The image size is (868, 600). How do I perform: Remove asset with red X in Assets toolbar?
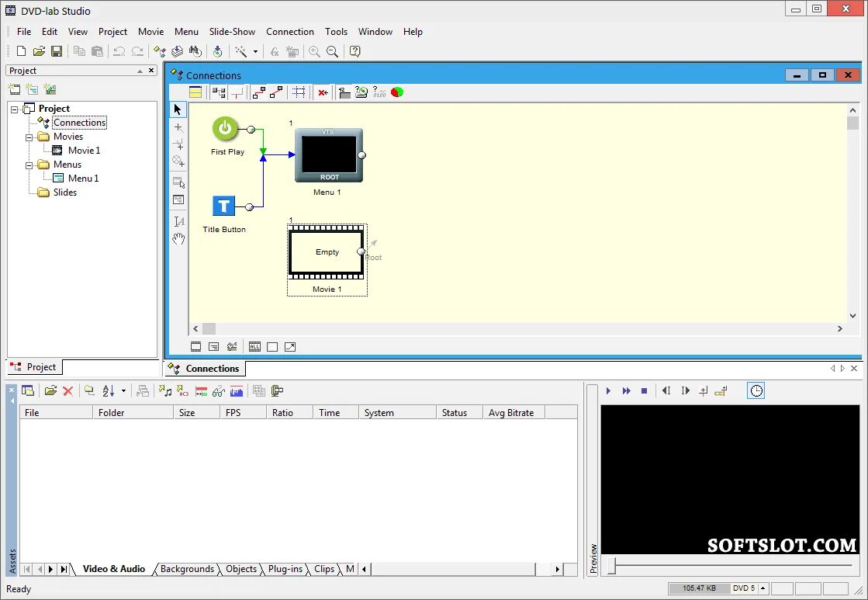pos(68,391)
